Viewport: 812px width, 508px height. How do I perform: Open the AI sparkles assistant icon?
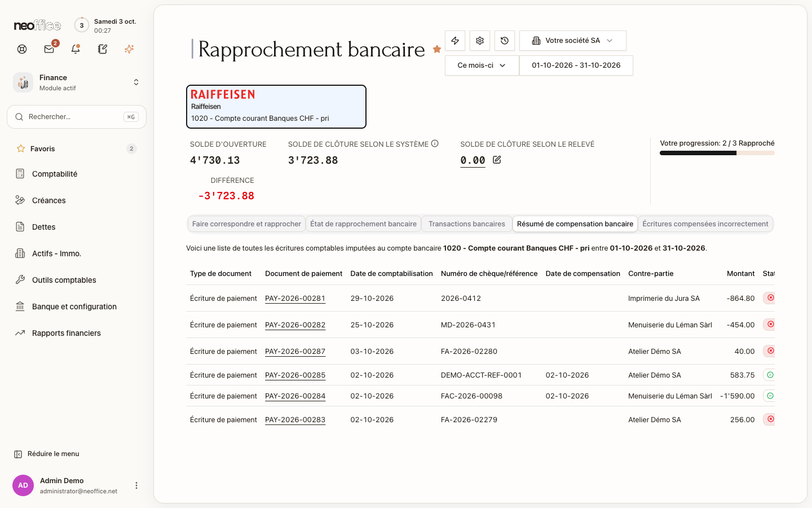(129, 49)
